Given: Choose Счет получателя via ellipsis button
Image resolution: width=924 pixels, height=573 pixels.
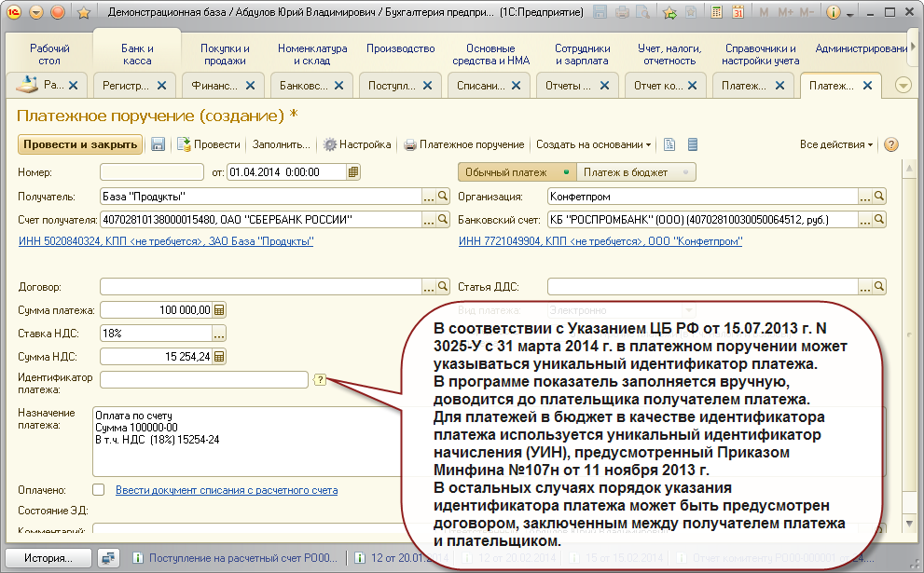Looking at the screenshot, I should pyautogui.click(x=429, y=220).
